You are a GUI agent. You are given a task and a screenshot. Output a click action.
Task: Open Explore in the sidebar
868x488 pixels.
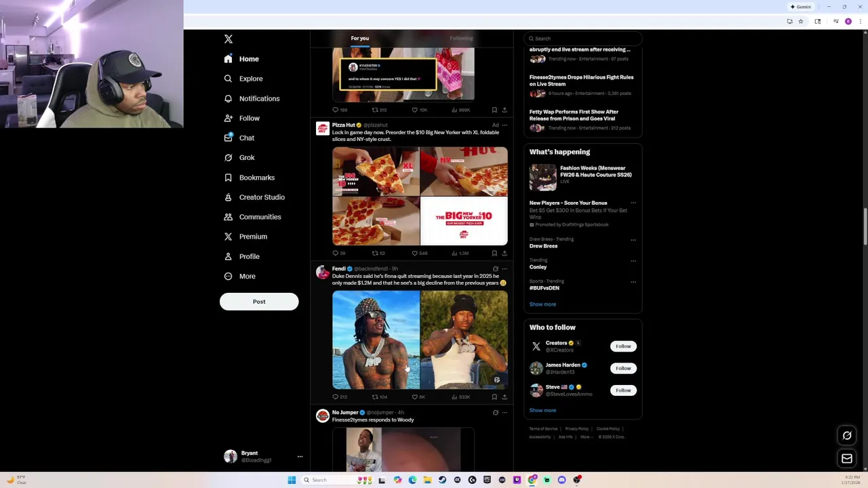tap(244, 79)
